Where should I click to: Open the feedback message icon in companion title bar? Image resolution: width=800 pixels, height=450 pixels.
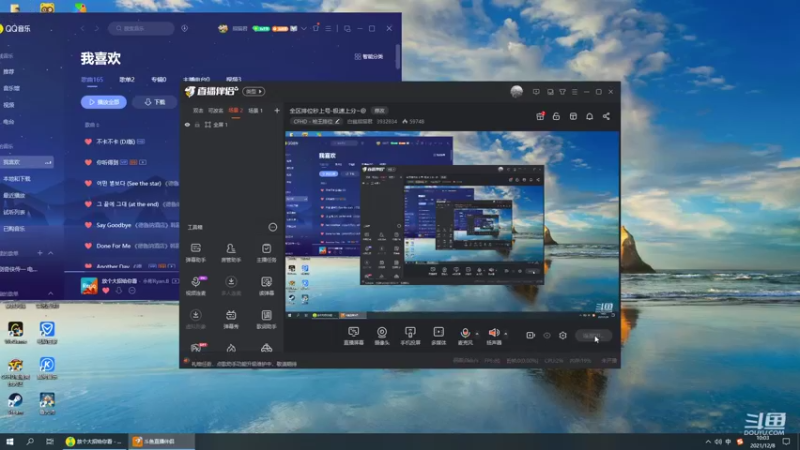(x=536, y=92)
